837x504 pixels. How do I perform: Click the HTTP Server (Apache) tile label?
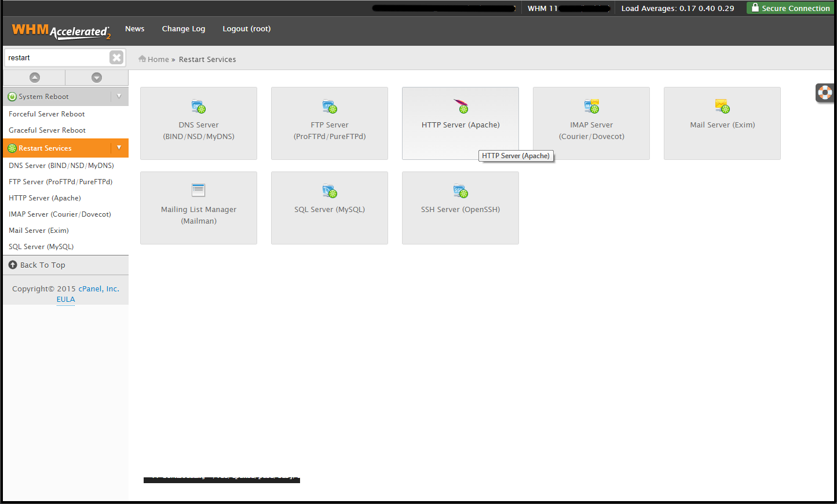[460, 125]
